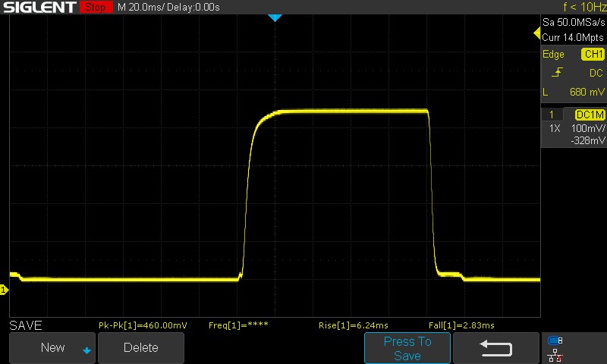Select the channel 1 tab
The width and height of the screenshot is (607, 364).
[x=552, y=115]
